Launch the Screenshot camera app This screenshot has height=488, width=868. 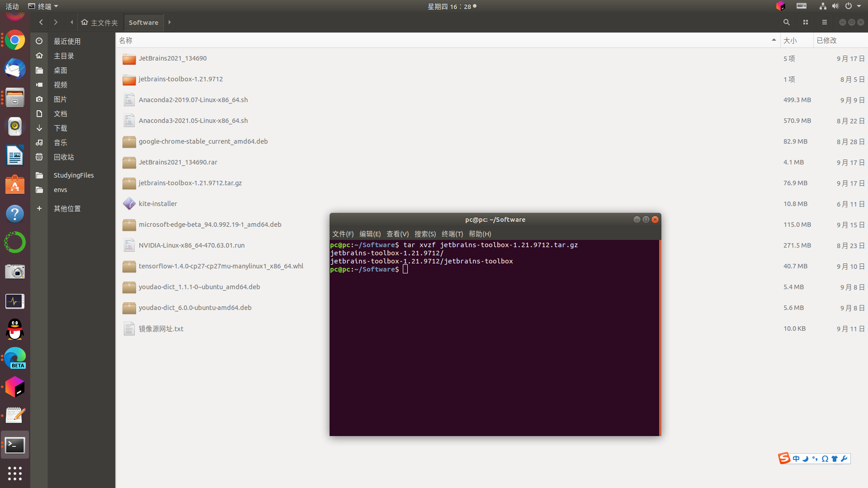[x=15, y=272]
